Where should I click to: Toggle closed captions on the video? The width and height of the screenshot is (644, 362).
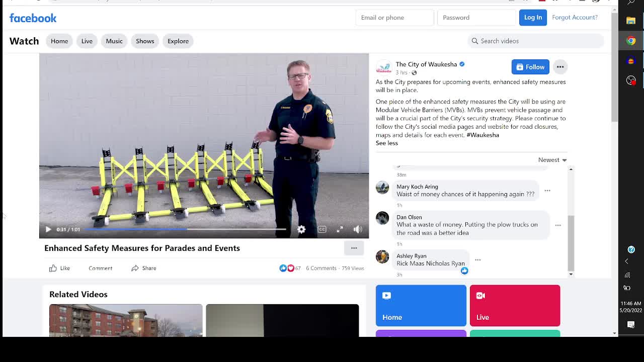click(322, 229)
